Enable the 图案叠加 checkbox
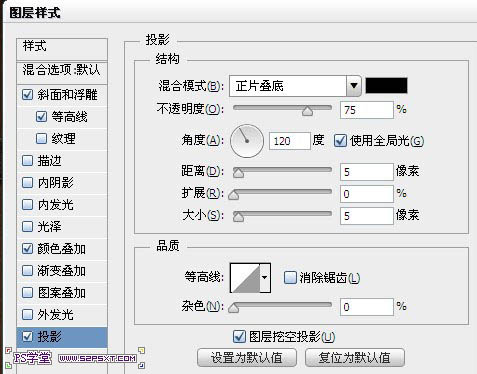 tap(27, 292)
